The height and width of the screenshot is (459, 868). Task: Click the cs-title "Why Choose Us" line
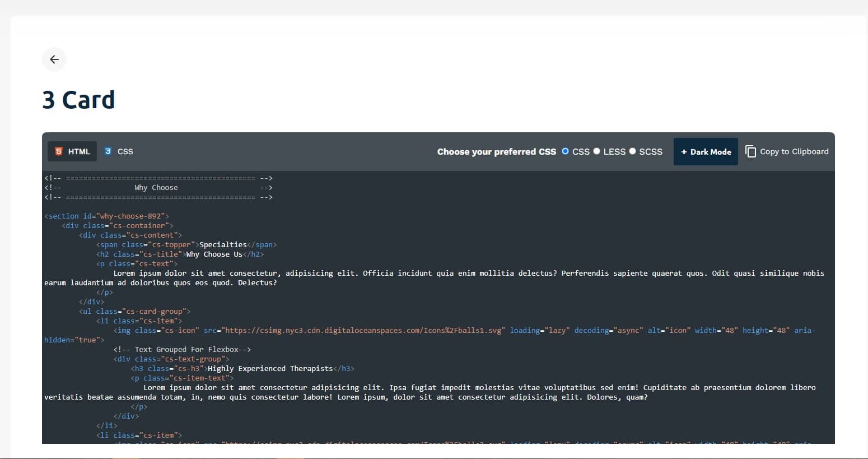[x=180, y=254]
